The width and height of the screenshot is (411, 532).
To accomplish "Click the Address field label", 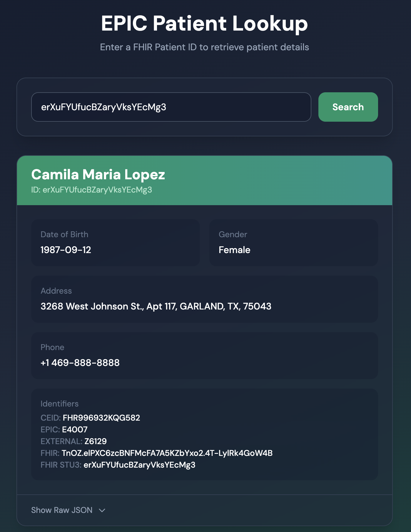I will coord(56,291).
